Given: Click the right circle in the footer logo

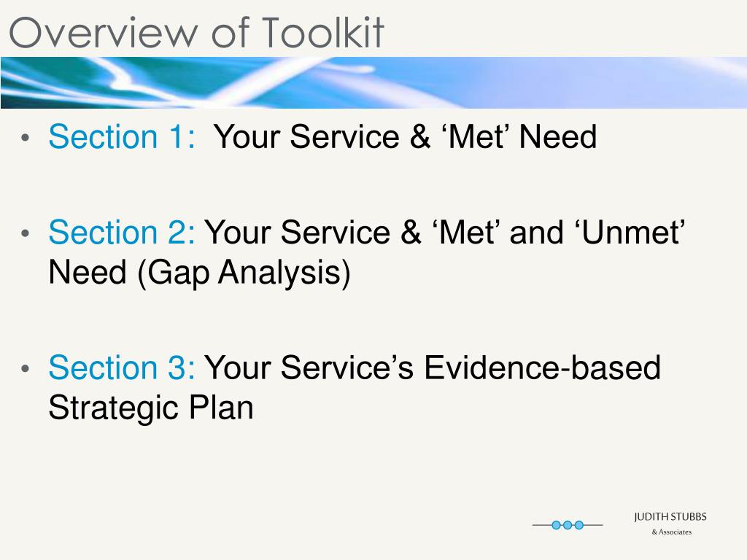Looking at the screenshot, I should 579,525.
